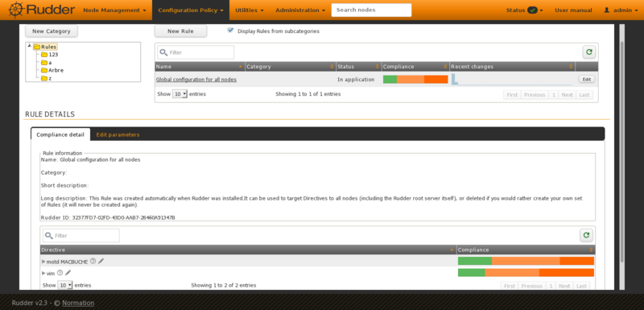Expand the motd MACBUCHE directive row
The width and height of the screenshot is (644, 310).
43,261
